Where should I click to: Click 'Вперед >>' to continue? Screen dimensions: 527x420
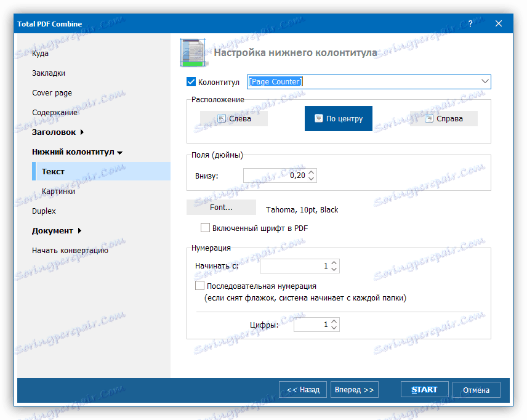(354, 389)
